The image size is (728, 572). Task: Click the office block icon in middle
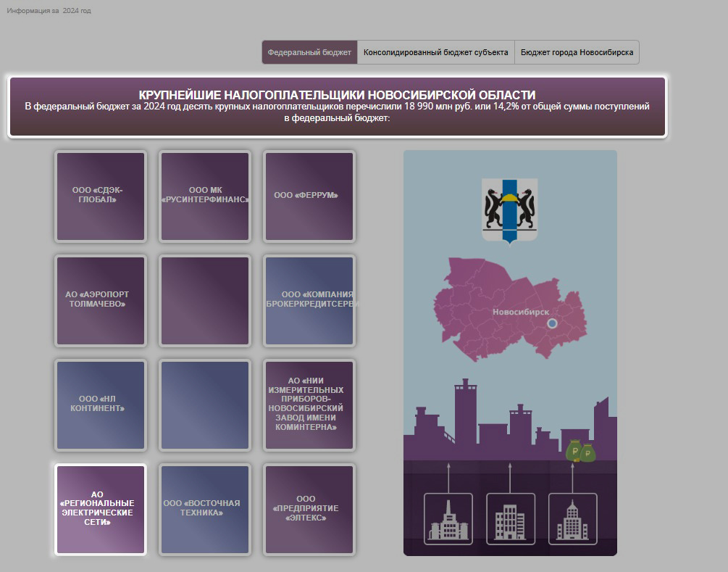[510, 518]
